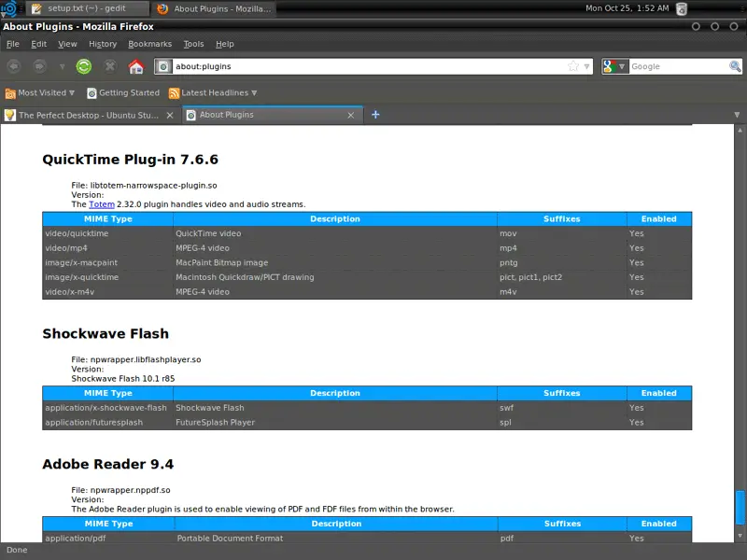Select the image/x-quicktime MIME type cell
The height and width of the screenshot is (560, 747).
[x=107, y=277]
